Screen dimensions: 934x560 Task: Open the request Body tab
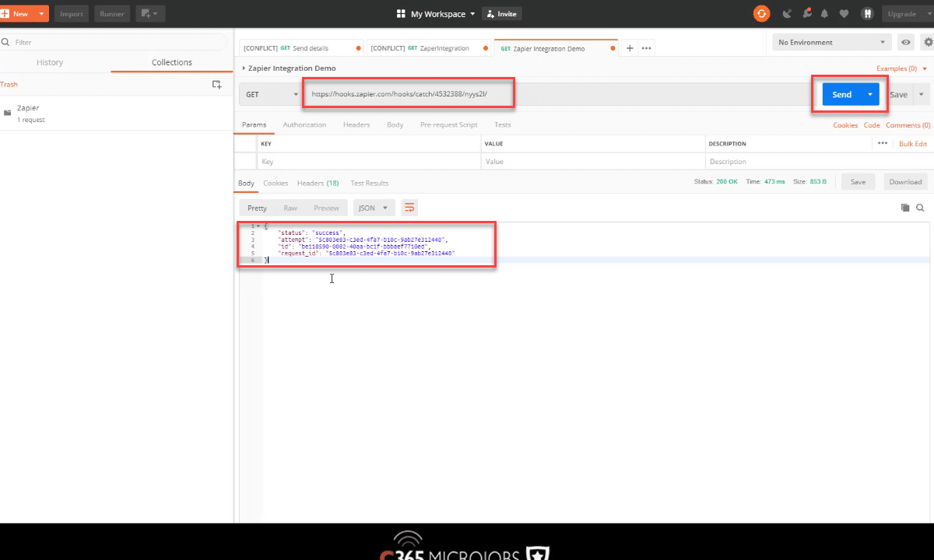tap(395, 124)
